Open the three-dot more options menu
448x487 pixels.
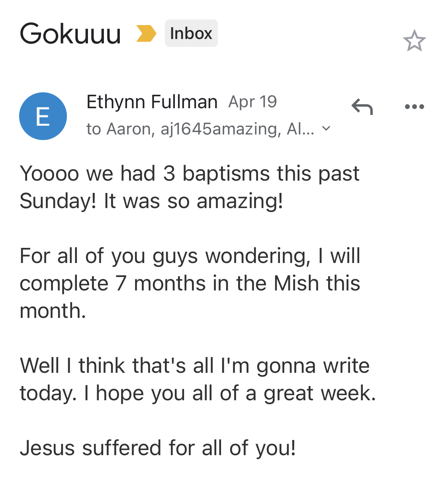point(414,107)
